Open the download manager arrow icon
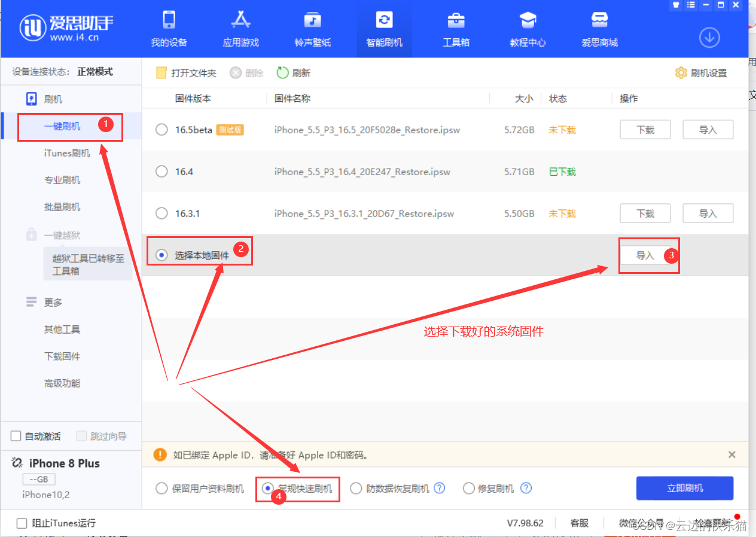This screenshot has width=756, height=537. (709, 38)
